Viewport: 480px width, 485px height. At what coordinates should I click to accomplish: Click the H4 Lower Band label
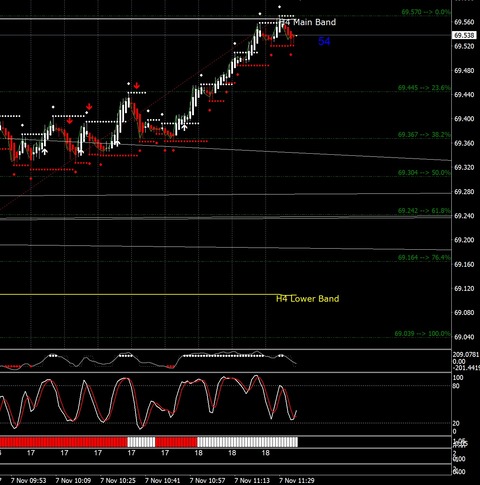tap(308, 299)
